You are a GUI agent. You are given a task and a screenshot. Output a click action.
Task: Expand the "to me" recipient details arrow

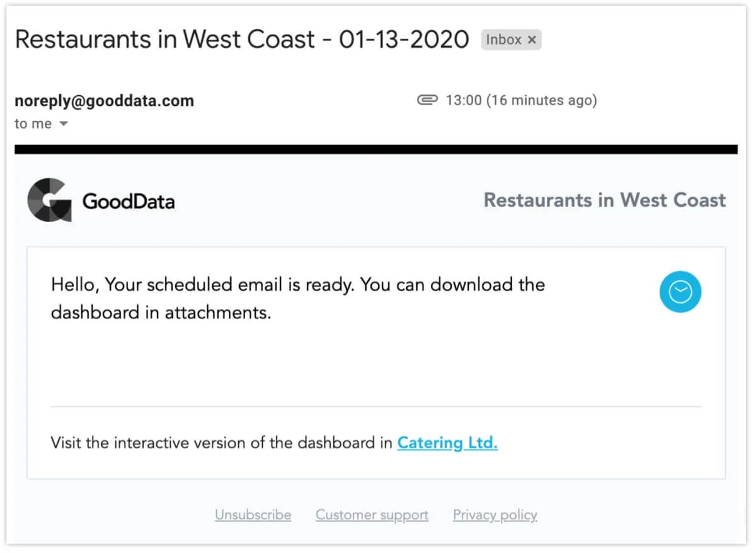tap(63, 124)
